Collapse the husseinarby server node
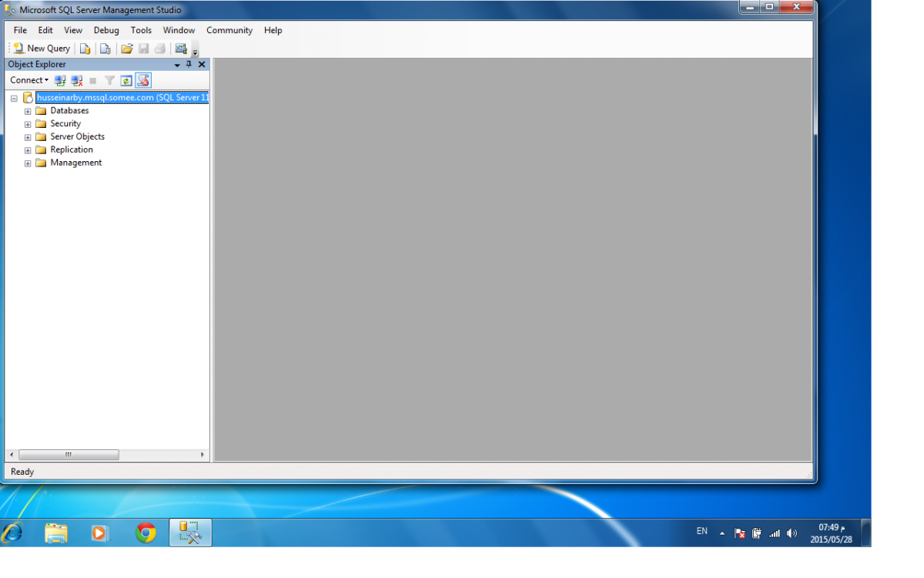Image resolution: width=924 pixels, height=578 pixels. (14, 99)
